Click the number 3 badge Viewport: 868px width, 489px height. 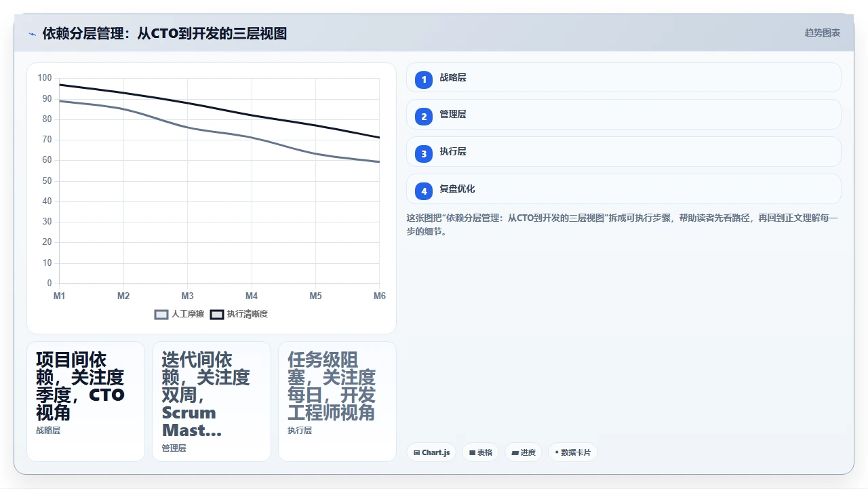click(x=424, y=154)
